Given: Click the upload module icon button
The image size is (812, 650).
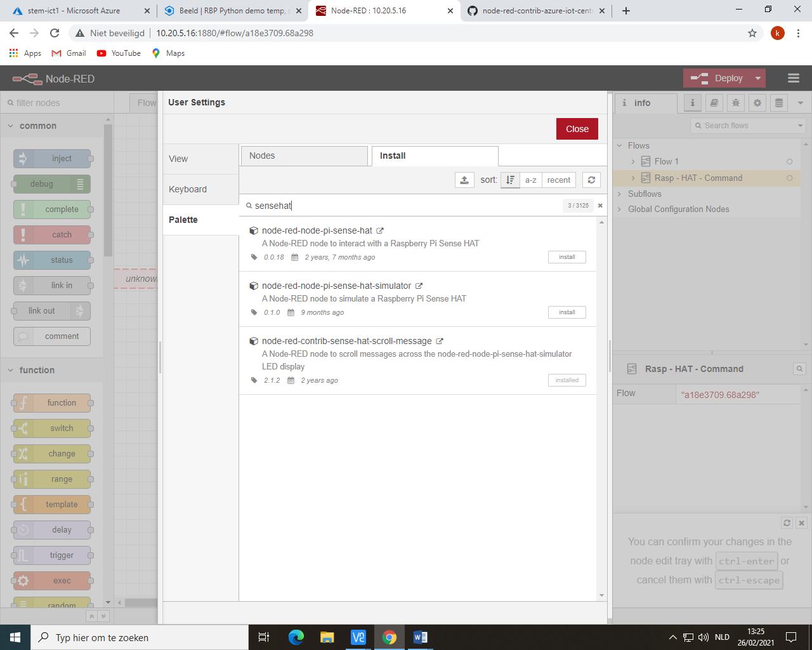Looking at the screenshot, I should (x=464, y=180).
